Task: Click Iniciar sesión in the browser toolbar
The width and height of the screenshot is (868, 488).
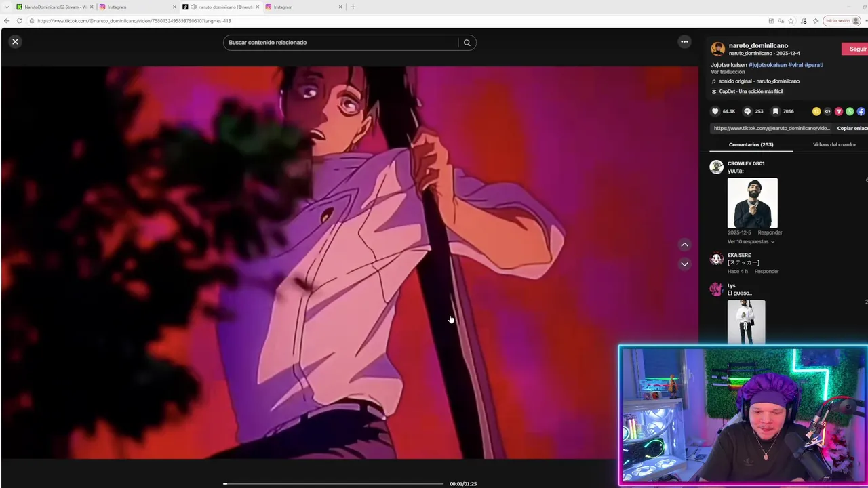Action: 842,21
